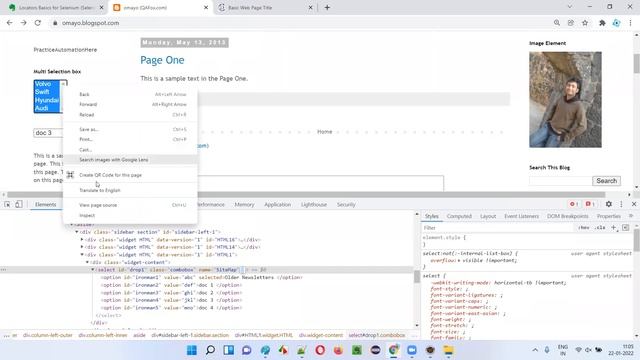Viewport: 640px width, 360px height.
Task: Click the Home link on page
Action: pos(324,132)
